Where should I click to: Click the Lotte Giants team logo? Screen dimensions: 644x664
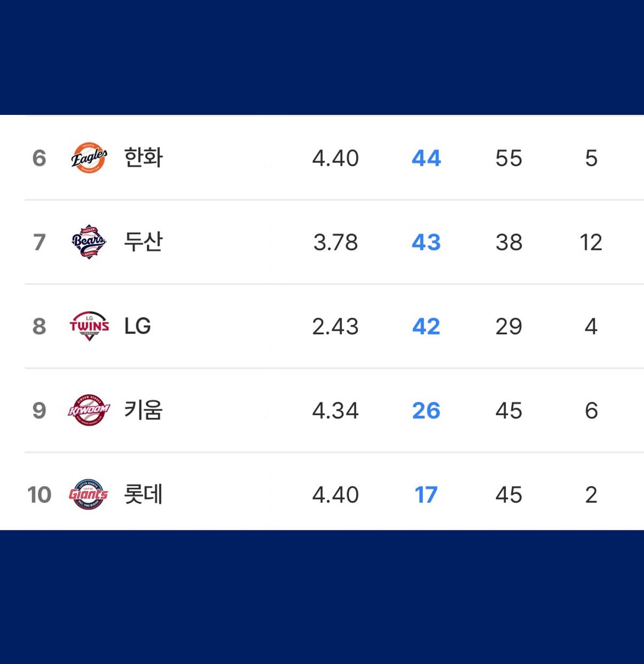(89, 495)
